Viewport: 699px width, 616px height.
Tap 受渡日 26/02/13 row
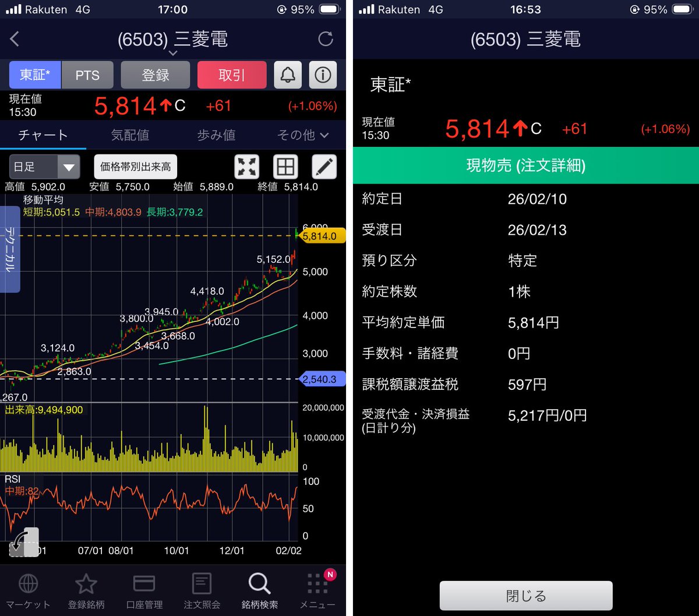click(526, 230)
